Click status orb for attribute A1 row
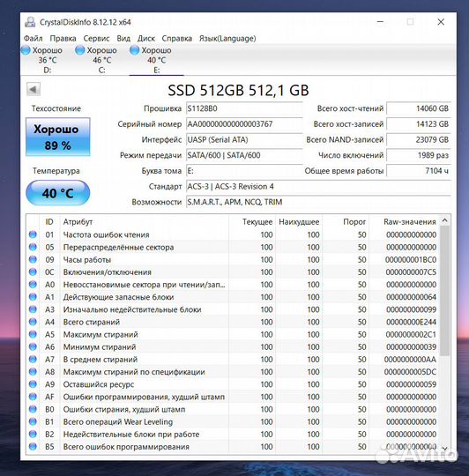 coord(33,297)
